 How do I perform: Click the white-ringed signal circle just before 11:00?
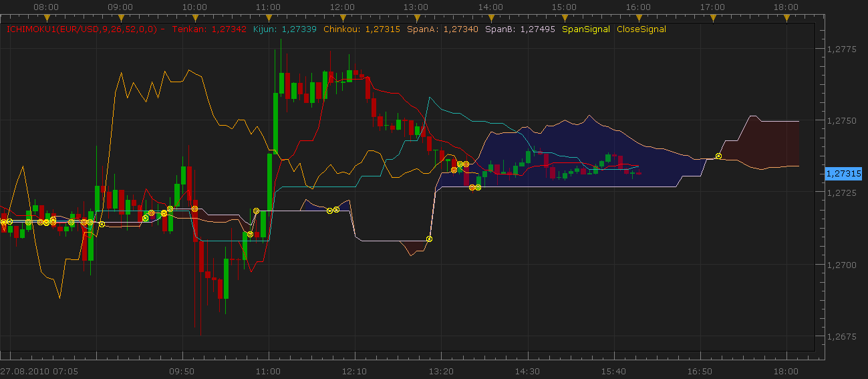point(256,211)
